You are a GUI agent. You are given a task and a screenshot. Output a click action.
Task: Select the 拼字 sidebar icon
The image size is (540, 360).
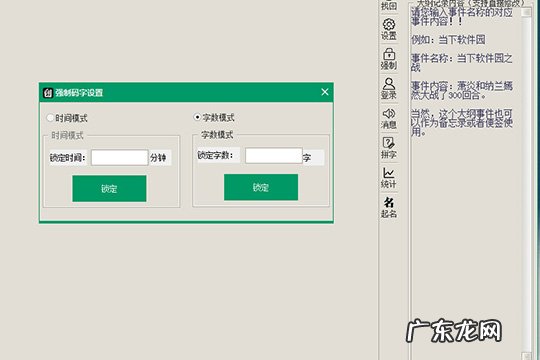click(x=389, y=148)
